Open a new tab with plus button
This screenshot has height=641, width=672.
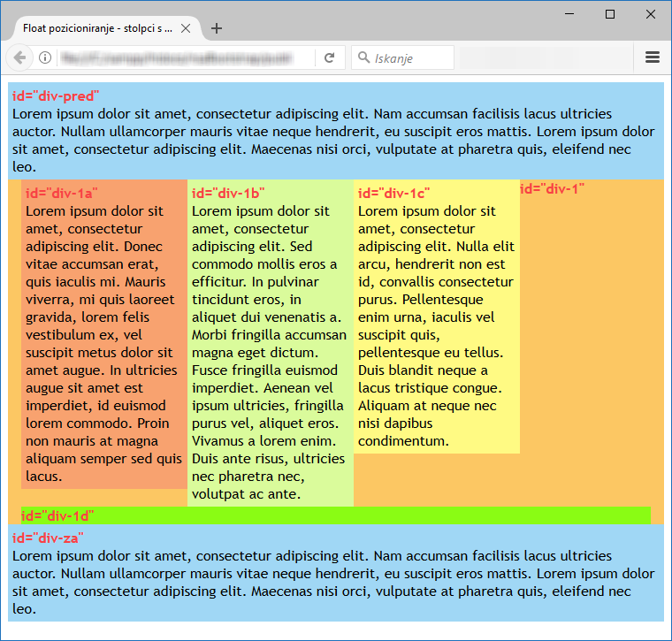pyautogui.click(x=217, y=28)
